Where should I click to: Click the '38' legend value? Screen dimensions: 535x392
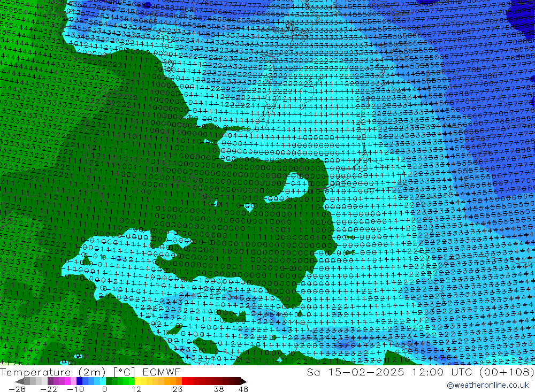[219, 389]
